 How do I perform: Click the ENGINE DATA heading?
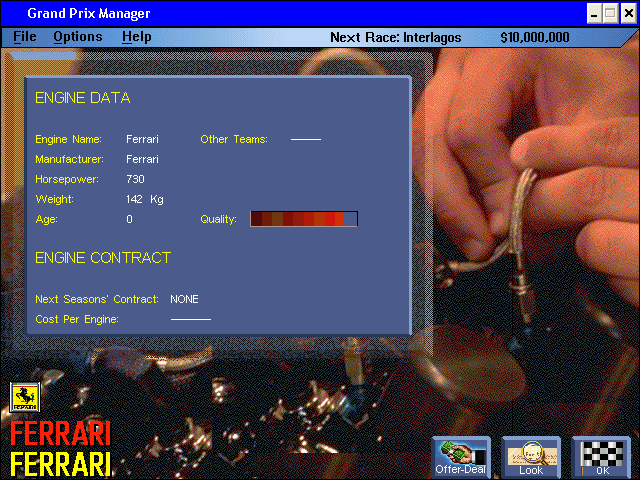coord(83,98)
